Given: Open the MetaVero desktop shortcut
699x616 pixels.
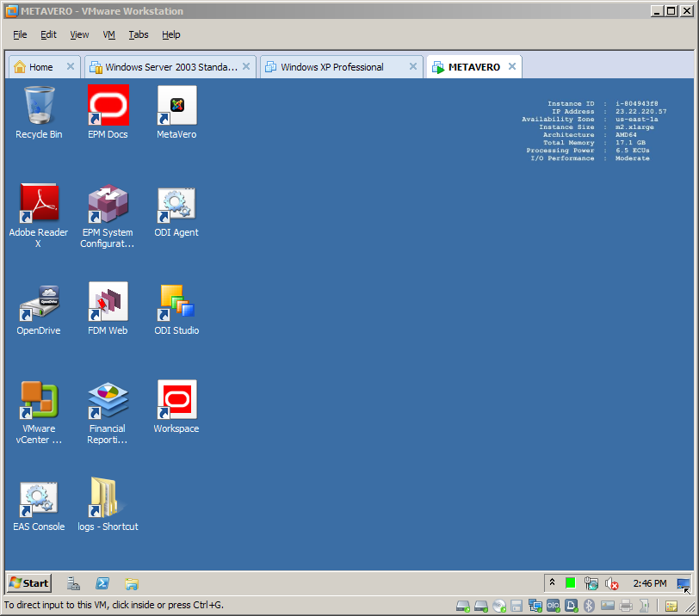Looking at the screenshot, I should 176,107.
